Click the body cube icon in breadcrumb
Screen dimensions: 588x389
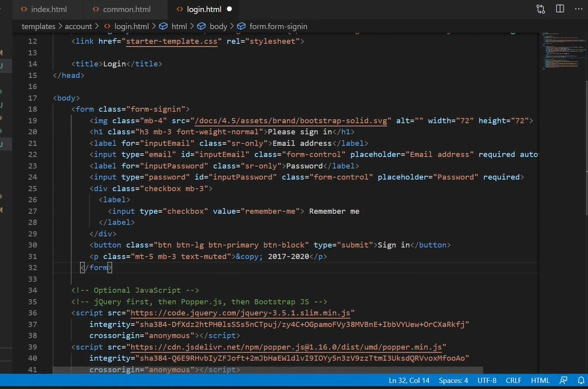click(201, 26)
